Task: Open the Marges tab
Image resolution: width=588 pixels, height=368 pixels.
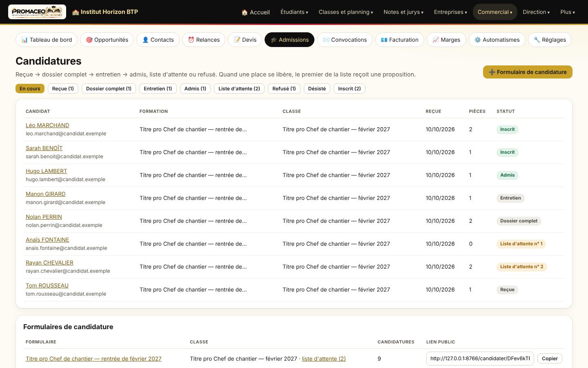Action: pyautogui.click(x=446, y=40)
